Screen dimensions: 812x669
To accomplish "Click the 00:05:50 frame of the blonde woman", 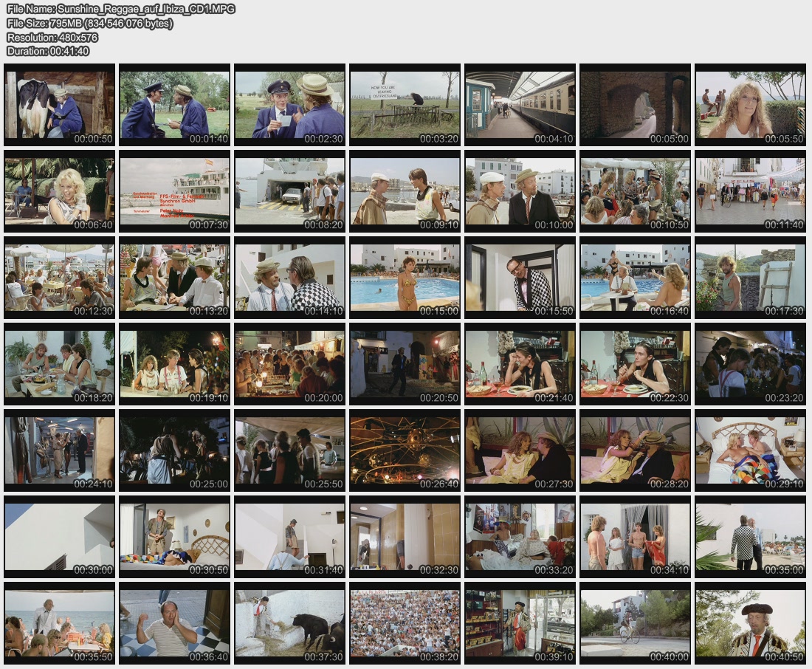I will [x=750, y=105].
